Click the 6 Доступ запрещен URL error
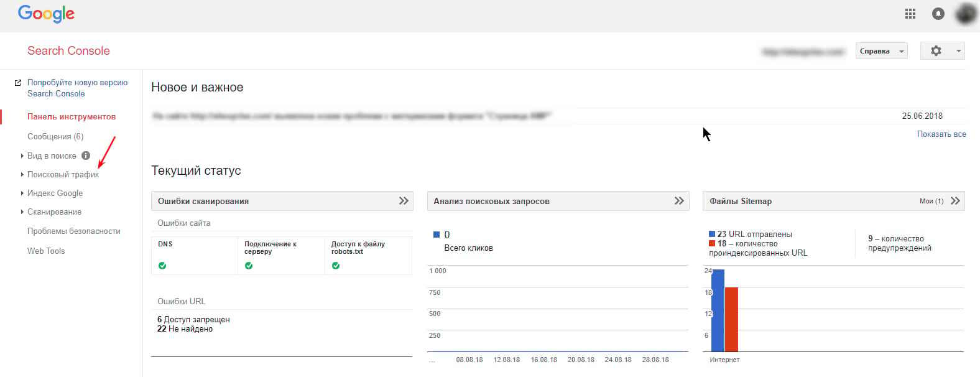The height and width of the screenshot is (377, 980). tap(193, 319)
